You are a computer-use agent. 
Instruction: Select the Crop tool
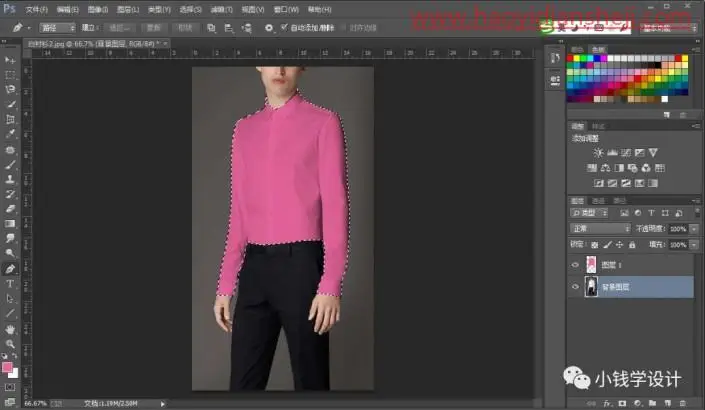coord(10,119)
